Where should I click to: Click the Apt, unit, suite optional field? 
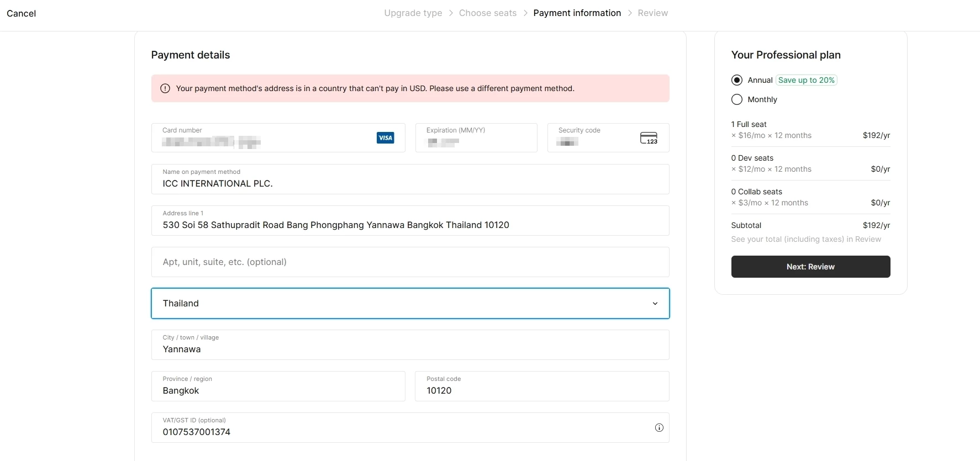click(410, 262)
